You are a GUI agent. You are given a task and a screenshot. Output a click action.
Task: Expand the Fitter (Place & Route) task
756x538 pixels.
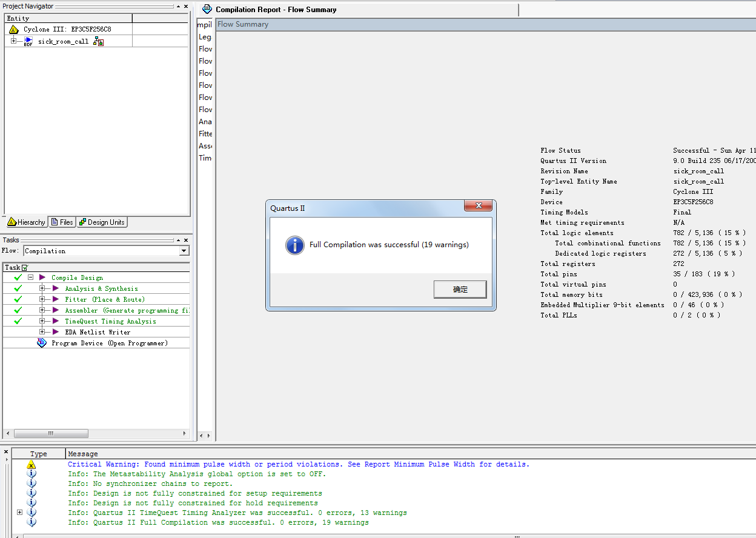[42, 299]
